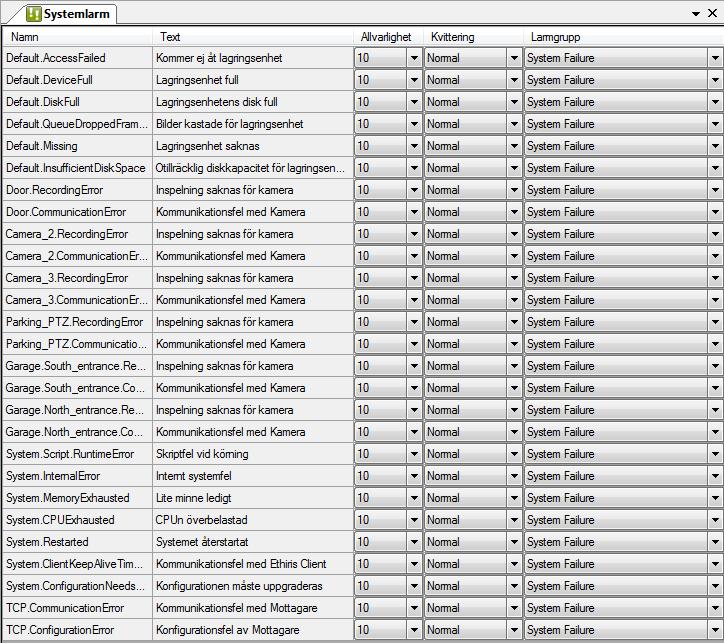Select the System.Restarted name cell
724x643 pixels.
coord(77,542)
